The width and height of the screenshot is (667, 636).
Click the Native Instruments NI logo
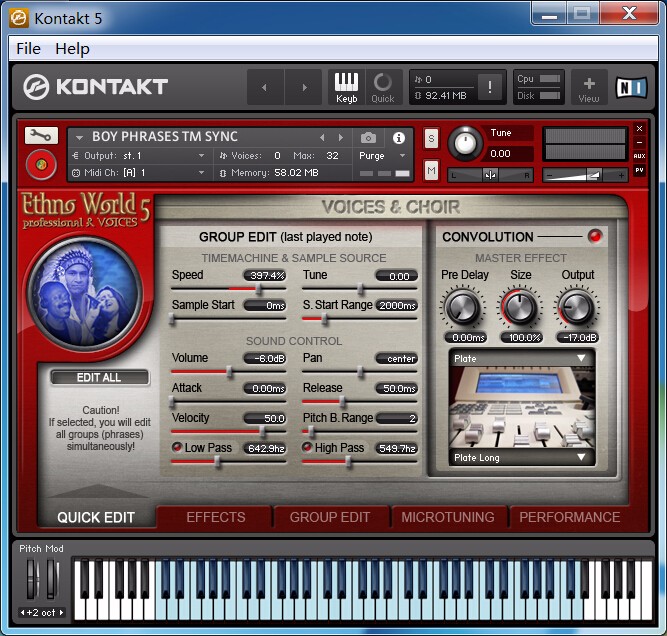pos(632,87)
